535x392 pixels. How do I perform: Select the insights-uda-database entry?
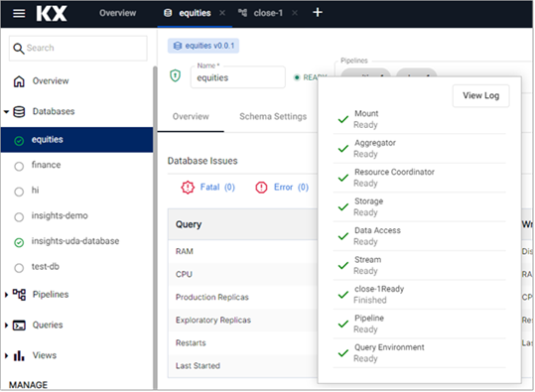coord(75,241)
